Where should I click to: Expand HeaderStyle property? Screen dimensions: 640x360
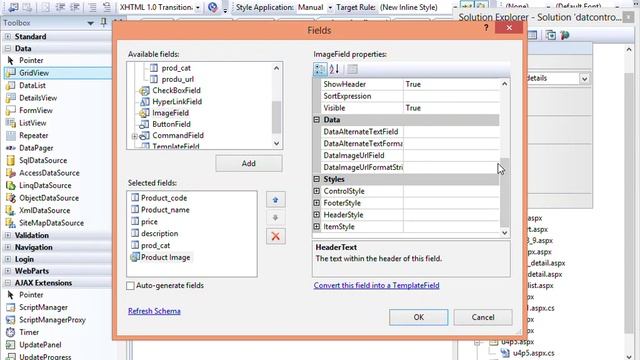pos(317,215)
